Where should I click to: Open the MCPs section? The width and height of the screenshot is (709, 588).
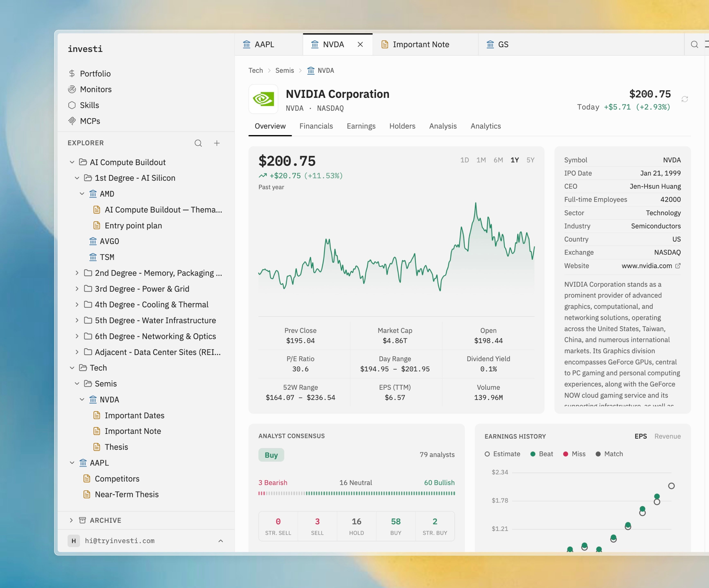(x=84, y=121)
